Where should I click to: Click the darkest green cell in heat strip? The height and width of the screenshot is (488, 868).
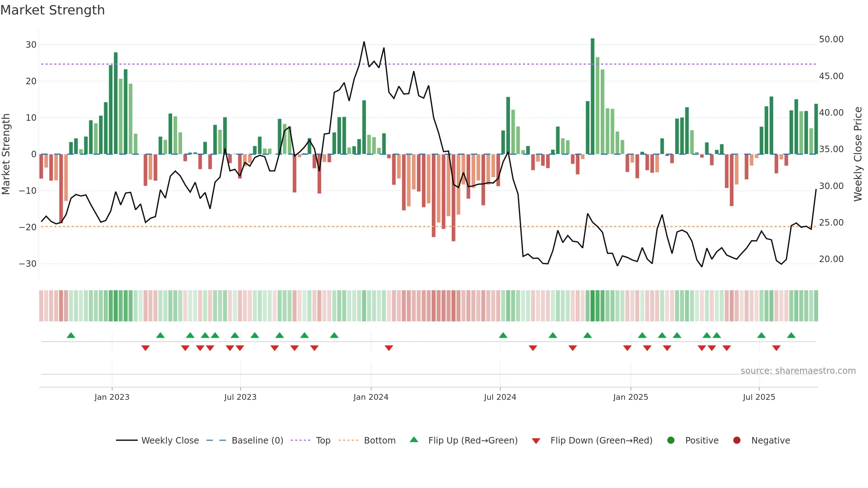pyautogui.click(x=592, y=306)
